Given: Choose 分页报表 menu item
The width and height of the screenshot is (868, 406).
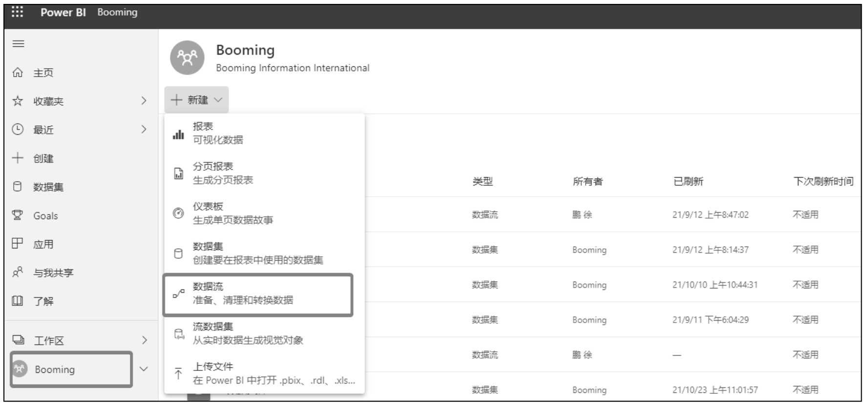Looking at the screenshot, I should click(264, 173).
